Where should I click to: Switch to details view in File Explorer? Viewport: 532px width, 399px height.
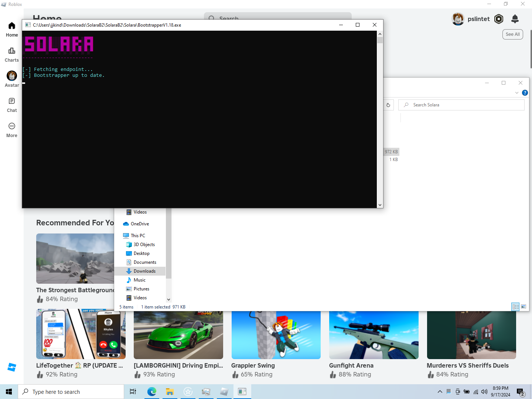(x=515, y=307)
